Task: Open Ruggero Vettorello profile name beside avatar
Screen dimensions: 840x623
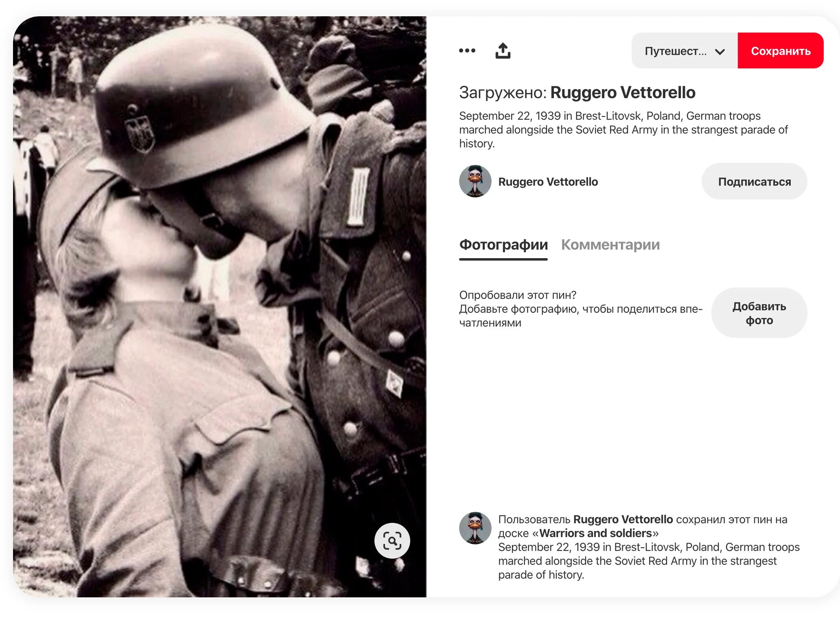Action: (x=548, y=182)
